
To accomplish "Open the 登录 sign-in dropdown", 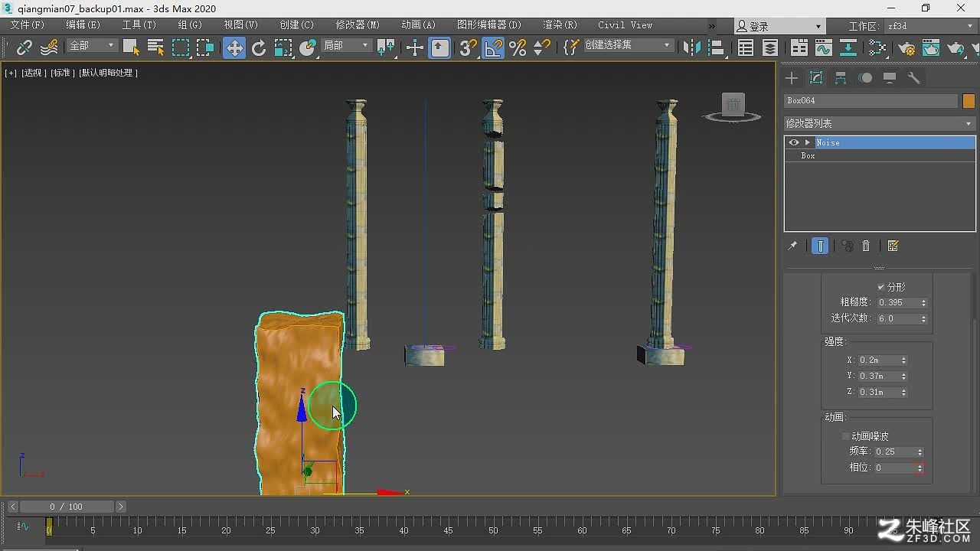I will (x=780, y=26).
